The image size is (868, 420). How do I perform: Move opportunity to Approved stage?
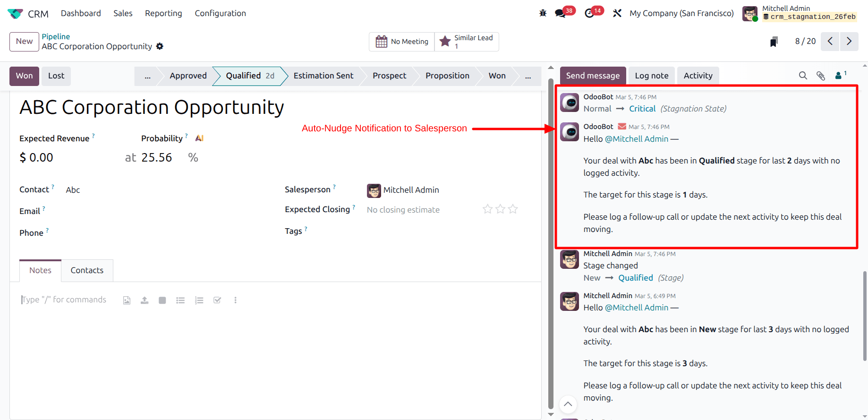pyautogui.click(x=188, y=76)
